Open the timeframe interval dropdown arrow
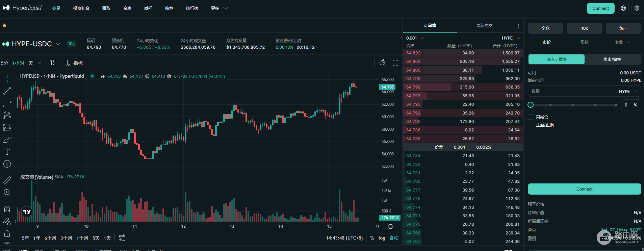Image resolution: width=644 pixels, height=251 pixels. (x=39, y=63)
